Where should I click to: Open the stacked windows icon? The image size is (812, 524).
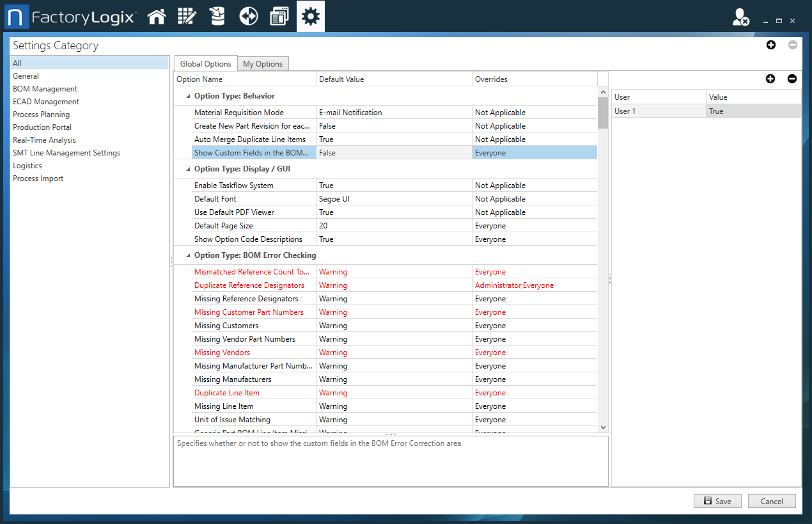coord(279,17)
